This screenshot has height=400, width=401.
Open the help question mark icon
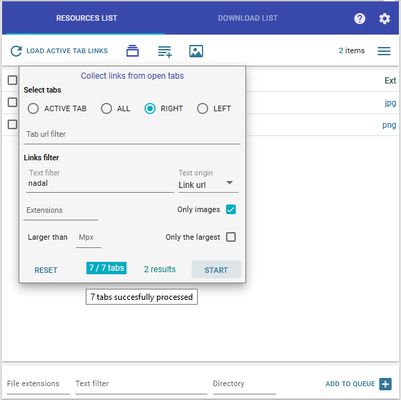(359, 18)
